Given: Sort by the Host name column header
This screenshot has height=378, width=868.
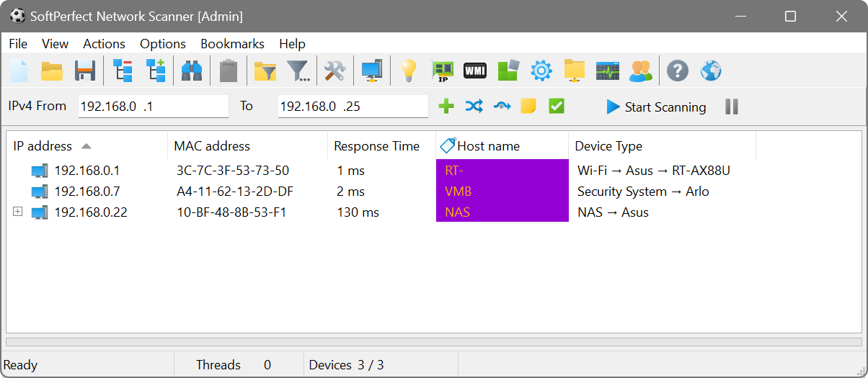Looking at the screenshot, I should click(502, 146).
